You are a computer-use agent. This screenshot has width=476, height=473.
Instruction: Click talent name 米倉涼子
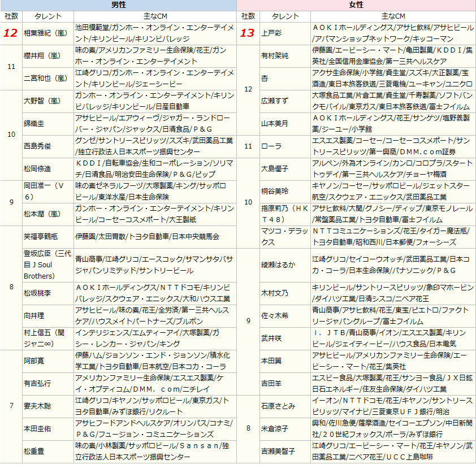275,429
